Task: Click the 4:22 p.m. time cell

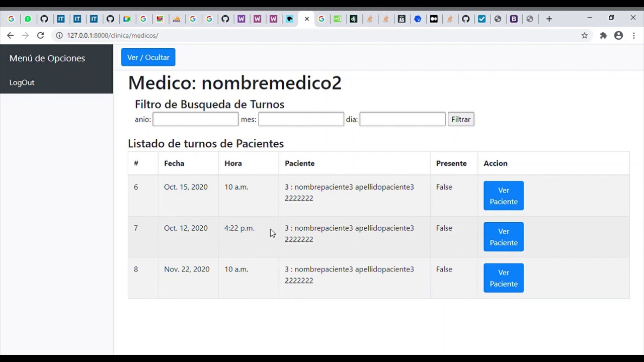Action: coord(239,228)
